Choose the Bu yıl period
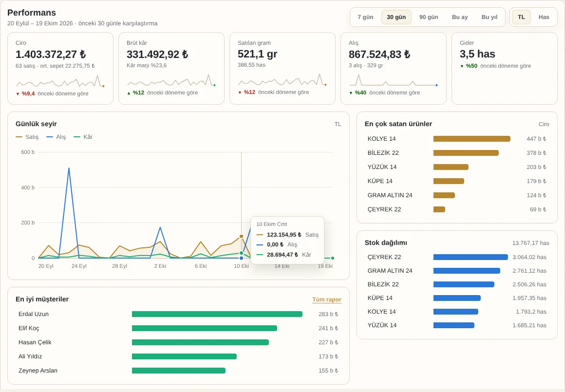Viewport: 565px width, 392px height. [x=490, y=17]
